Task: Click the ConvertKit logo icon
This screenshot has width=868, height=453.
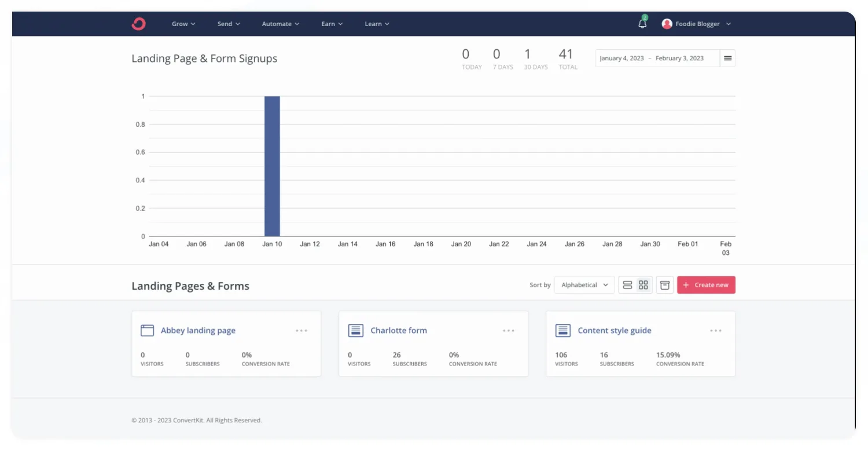Action: coord(139,24)
